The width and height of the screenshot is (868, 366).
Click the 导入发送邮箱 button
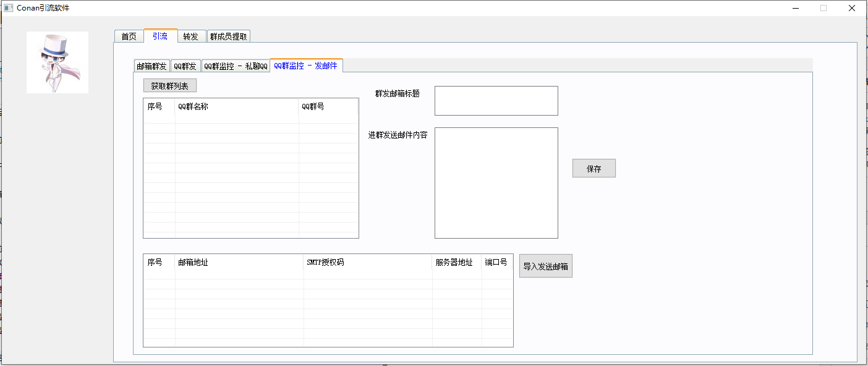click(x=545, y=266)
